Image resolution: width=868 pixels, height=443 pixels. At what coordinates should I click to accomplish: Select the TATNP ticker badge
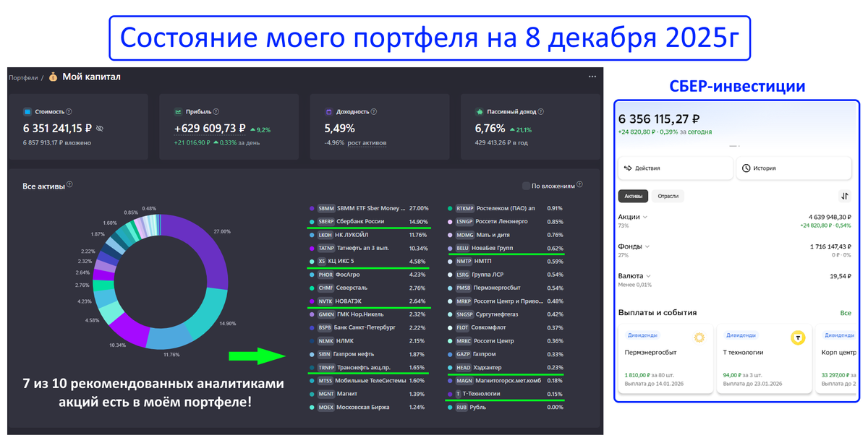[x=327, y=248]
